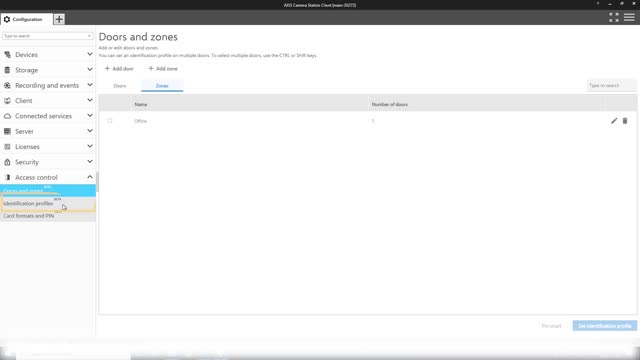
Task: Expand the Recording and events chevron
Action: pyautogui.click(x=90, y=85)
